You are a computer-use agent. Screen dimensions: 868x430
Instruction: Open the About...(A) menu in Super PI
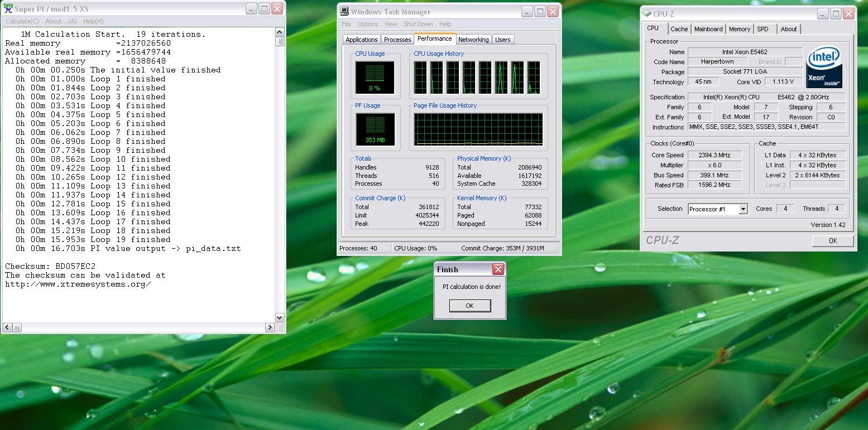click(x=61, y=21)
